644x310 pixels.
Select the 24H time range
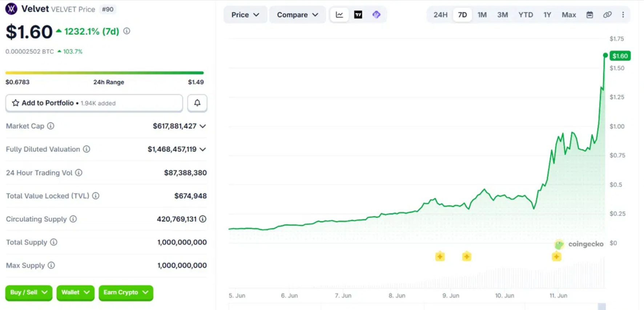tap(440, 15)
